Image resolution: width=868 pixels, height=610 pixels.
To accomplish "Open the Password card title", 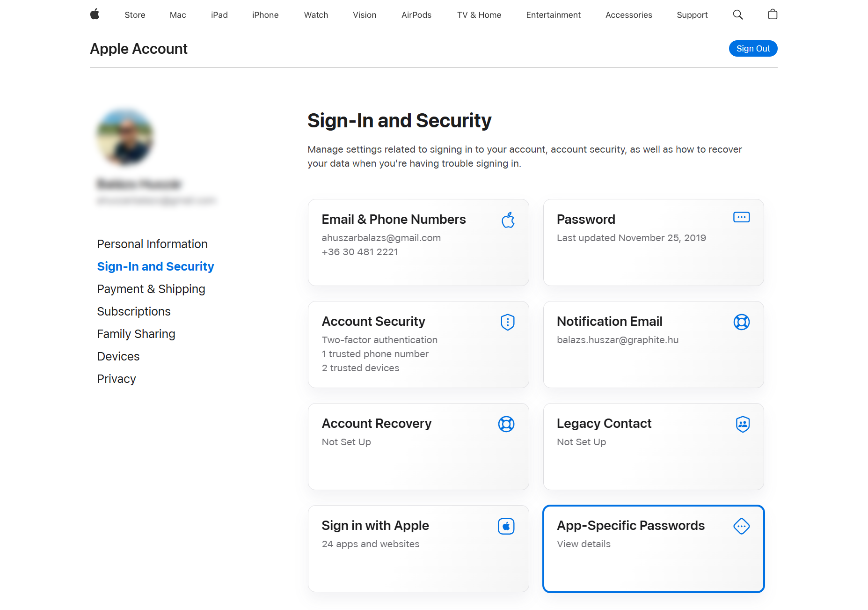I will click(x=586, y=220).
